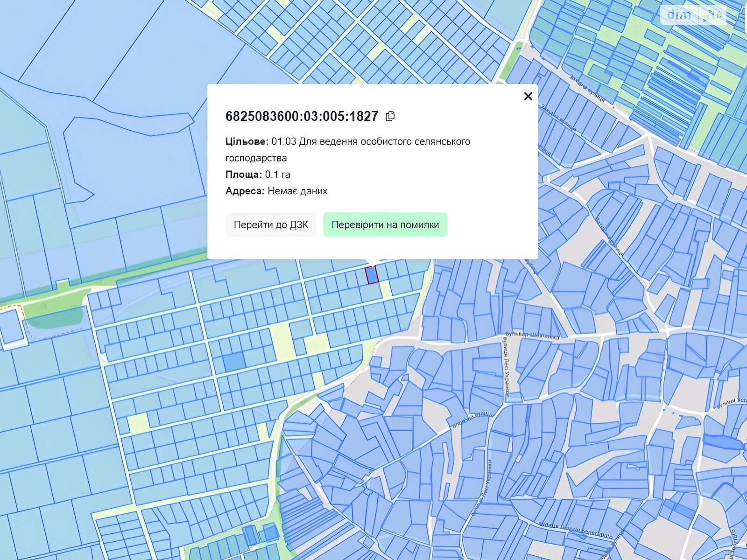Copy the cadastral number with the copy icon
Image resolution: width=747 pixels, height=560 pixels.
pos(390,116)
